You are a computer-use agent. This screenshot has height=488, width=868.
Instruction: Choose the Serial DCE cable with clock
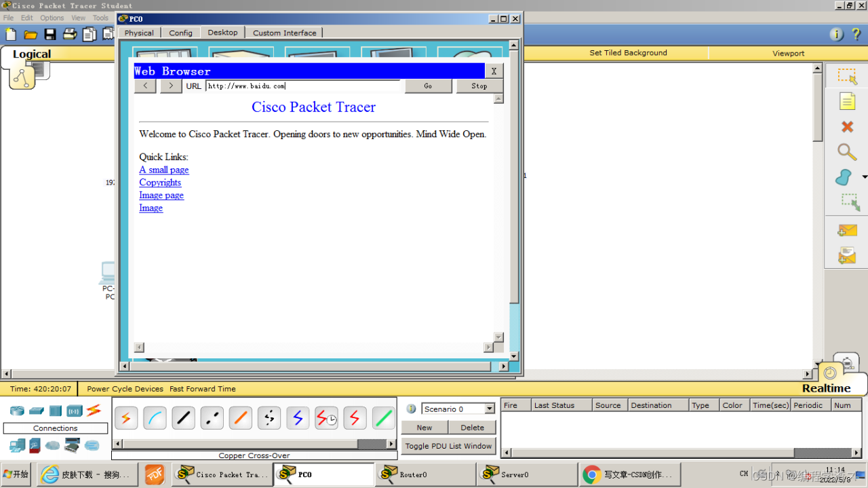326,418
